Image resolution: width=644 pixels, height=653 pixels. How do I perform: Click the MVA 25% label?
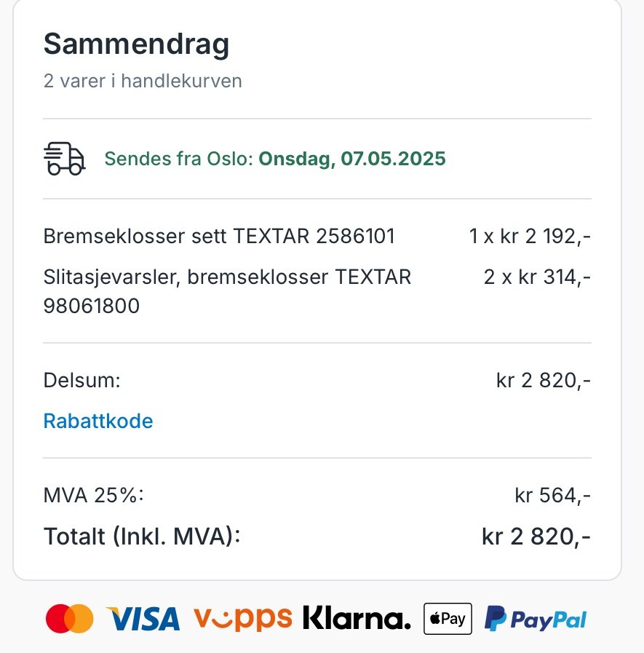[x=94, y=496]
